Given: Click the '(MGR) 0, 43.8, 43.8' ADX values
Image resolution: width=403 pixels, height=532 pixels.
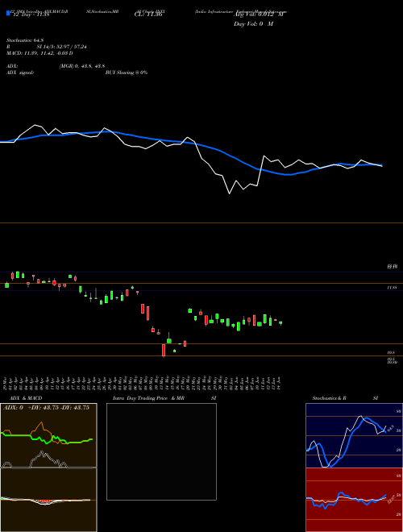Looking at the screenshot, I should [81, 66].
